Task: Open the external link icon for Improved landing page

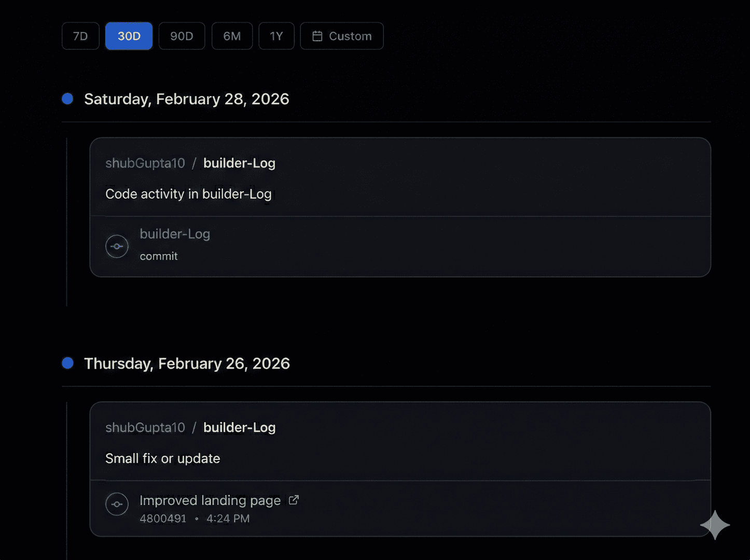Action: (294, 499)
